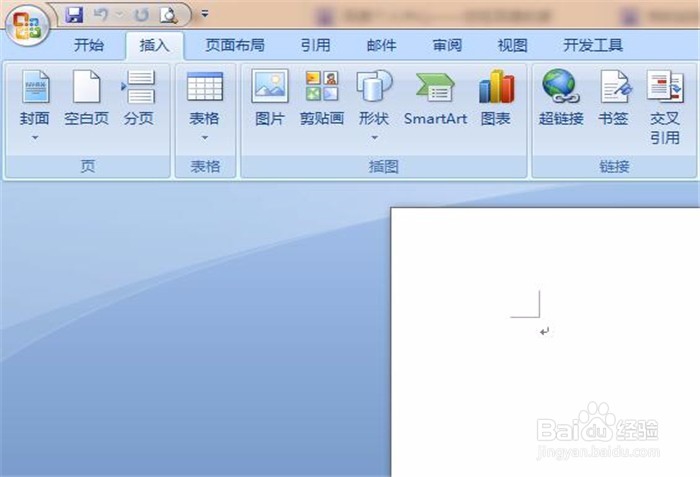This screenshot has height=477, width=700.
Task: Insert a picture with 图片
Action: [x=270, y=97]
